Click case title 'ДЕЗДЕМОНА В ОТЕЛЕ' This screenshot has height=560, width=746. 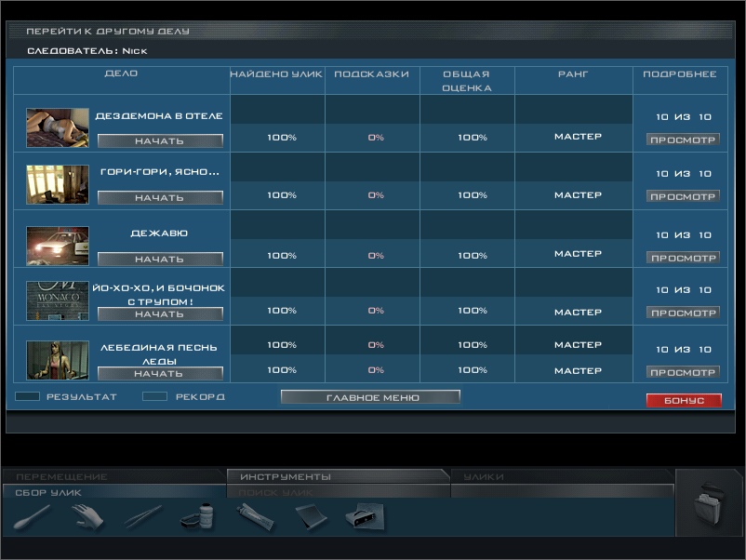(x=159, y=116)
